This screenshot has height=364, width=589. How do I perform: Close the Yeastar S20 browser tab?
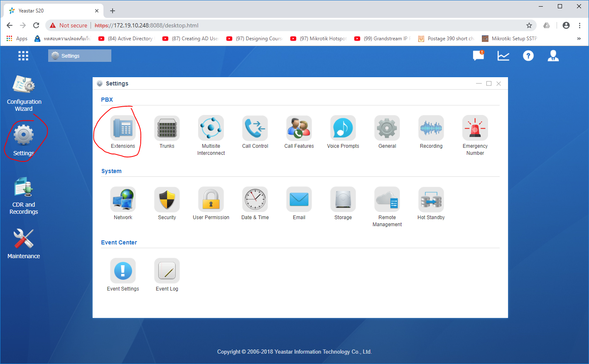(97, 11)
